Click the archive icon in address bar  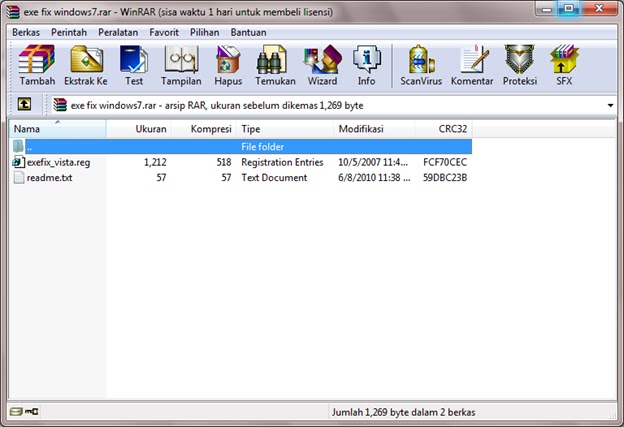pyautogui.click(x=60, y=105)
